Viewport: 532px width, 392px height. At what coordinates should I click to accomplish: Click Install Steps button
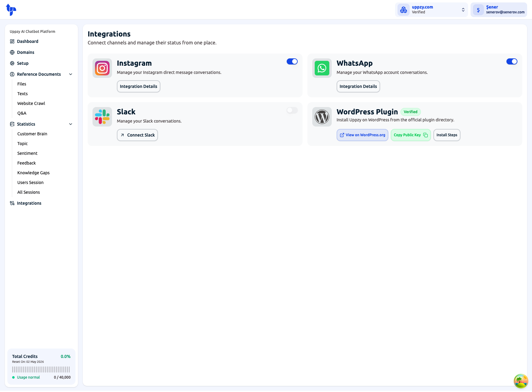[x=447, y=135]
